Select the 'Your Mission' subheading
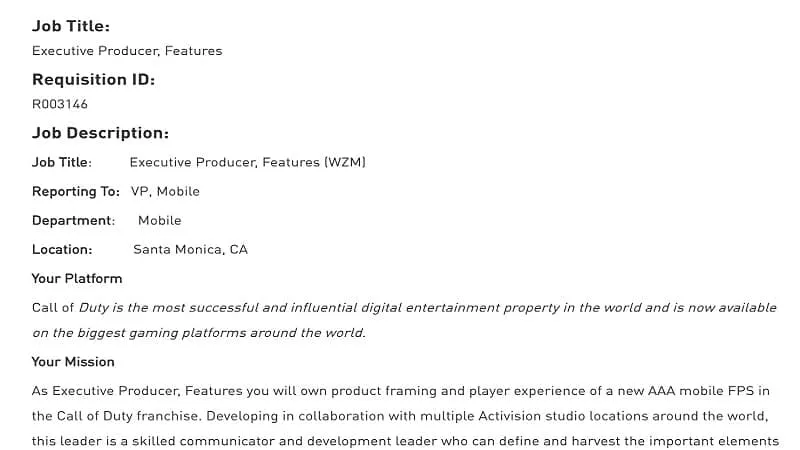 pos(73,362)
